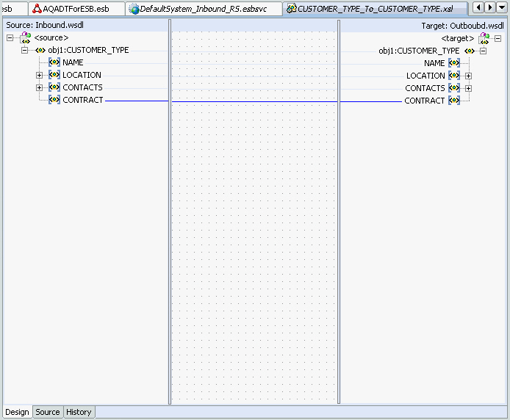
Task: Click the target LOCATION element icon
Action: coord(454,76)
